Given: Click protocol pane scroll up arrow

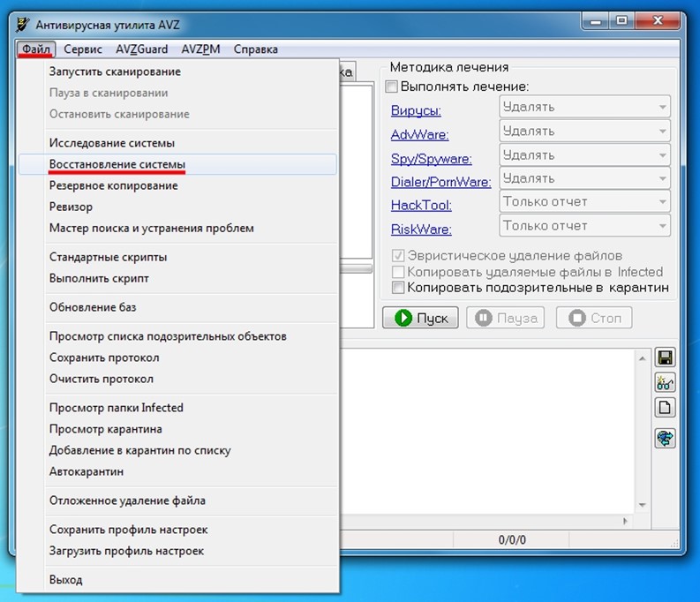Looking at the screenshot, I should pos(642,358).
